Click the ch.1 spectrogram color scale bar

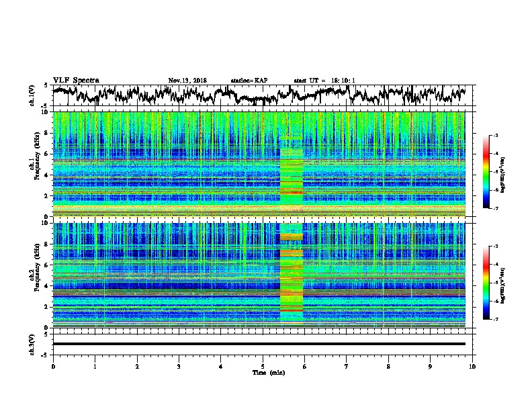pyautogui.click(x=486, y=172)
